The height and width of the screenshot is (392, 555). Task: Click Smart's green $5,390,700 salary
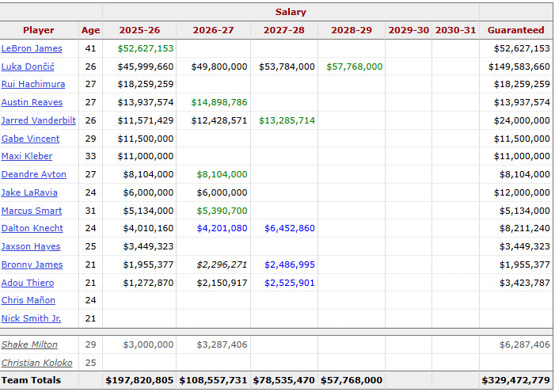click(x=222, y=211)
